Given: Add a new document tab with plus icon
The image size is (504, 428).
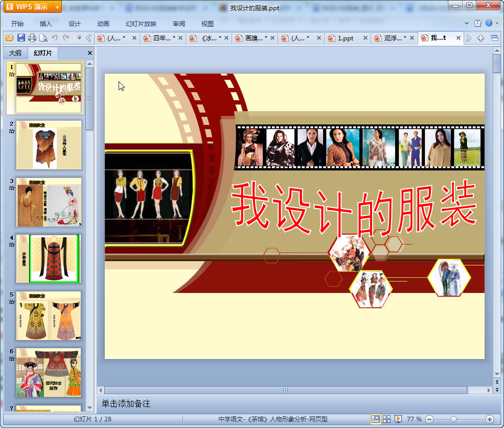Looking at the screenshot, I should (x=480, y=38).
